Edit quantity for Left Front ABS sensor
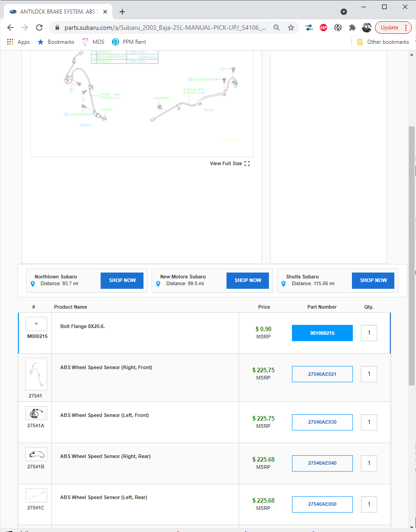The image size is (416, 532). tap(369, 422)
